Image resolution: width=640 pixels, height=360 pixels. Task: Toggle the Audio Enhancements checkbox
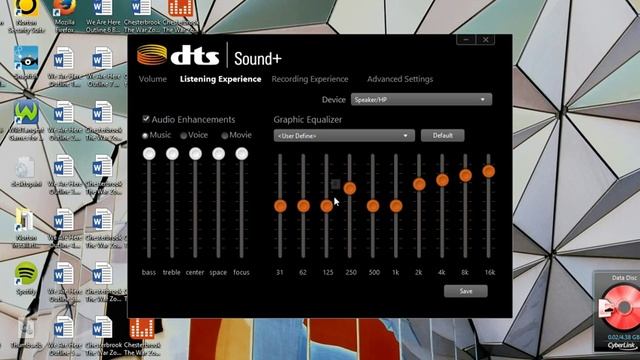[146, 119]
